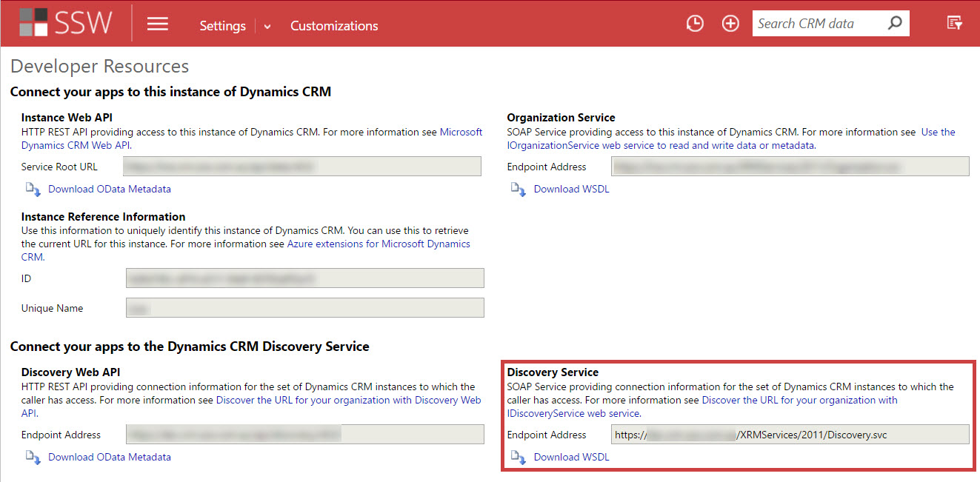Open the hamburger navigation menu
Screen dimensions: 980x482
coord(157,24)
